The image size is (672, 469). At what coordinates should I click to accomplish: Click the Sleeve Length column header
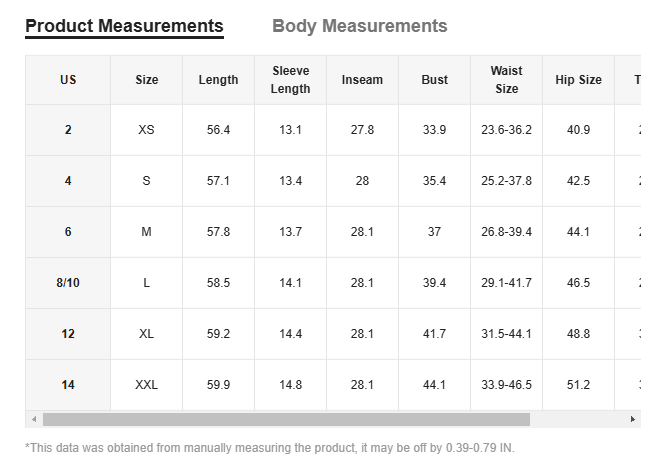click(290, 80)
